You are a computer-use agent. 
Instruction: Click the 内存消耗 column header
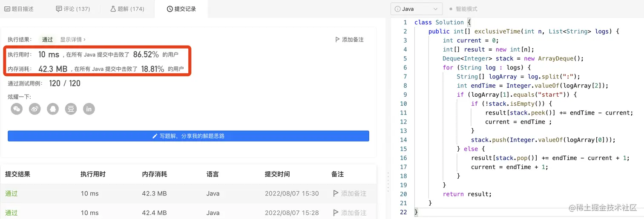[155, 174]
